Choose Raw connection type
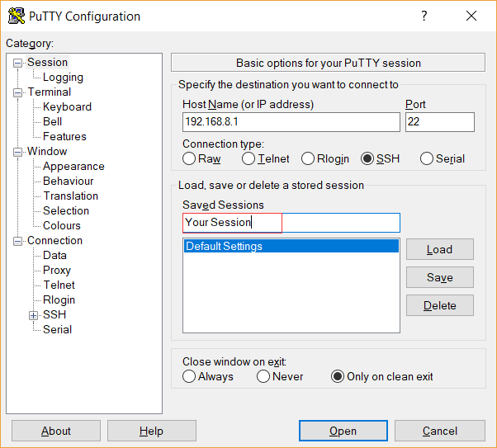 click(x=189, y=159)
